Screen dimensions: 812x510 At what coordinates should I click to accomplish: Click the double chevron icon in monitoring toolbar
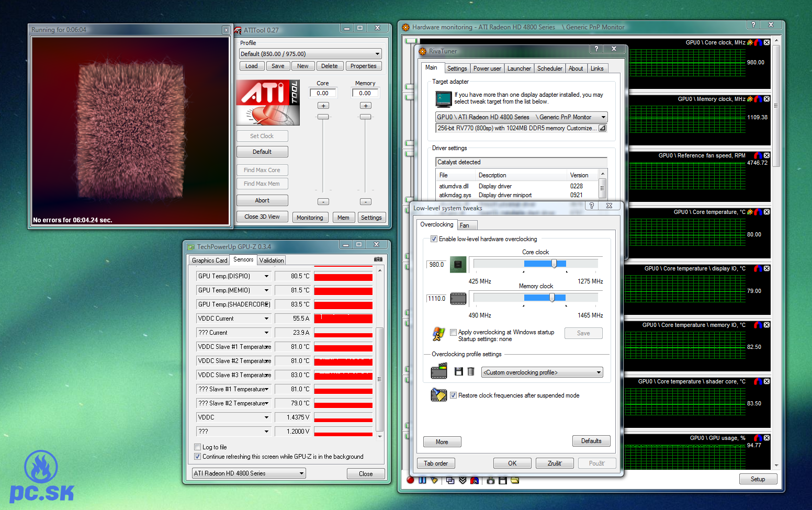[463, 480]
